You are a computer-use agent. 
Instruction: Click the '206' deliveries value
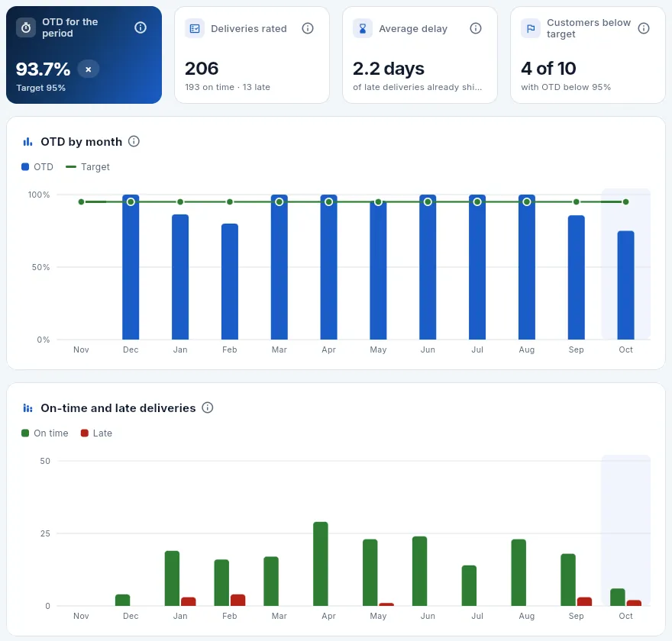pos(202,69)
